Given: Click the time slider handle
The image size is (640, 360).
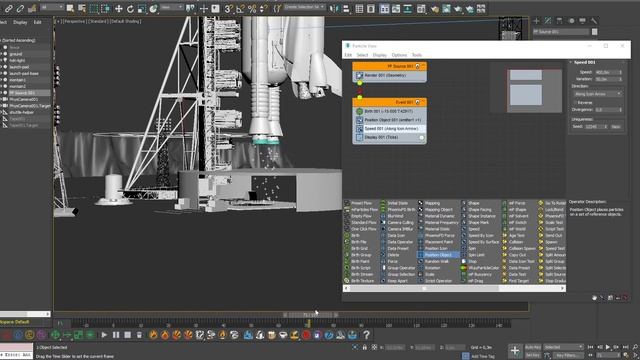Looking at the screenshot, I should tap(310, 315).
